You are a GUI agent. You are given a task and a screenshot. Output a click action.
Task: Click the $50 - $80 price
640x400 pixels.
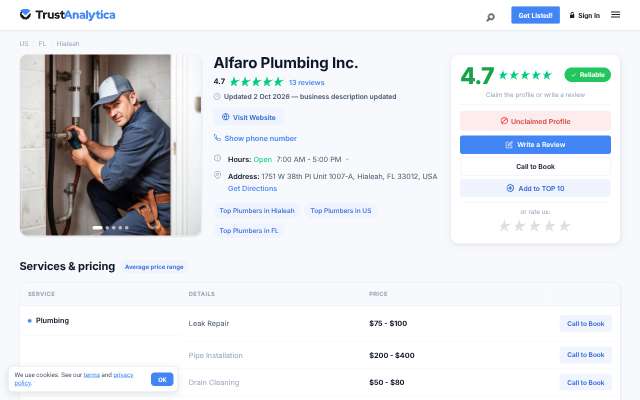click(387, 382)
